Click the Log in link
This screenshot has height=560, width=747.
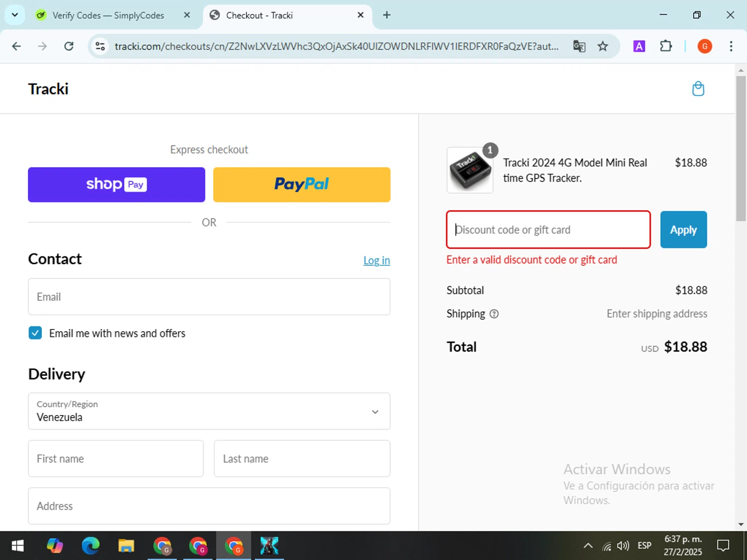click(376, 260)
